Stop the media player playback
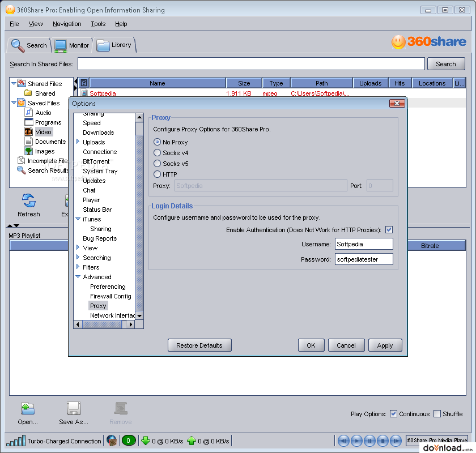 point(383,441)
